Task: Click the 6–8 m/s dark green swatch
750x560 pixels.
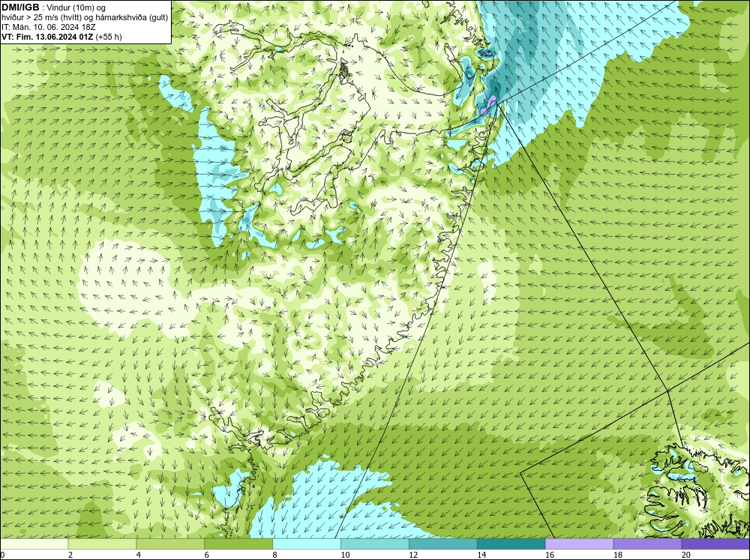Action: point(238,544)
